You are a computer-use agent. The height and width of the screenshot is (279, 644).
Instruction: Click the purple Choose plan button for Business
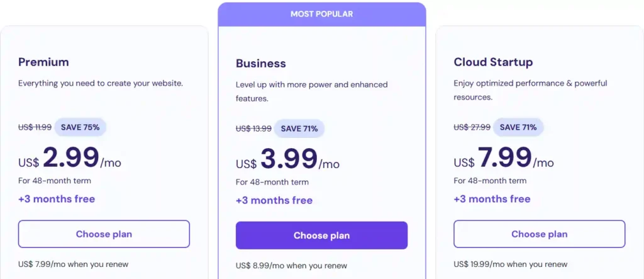(321, 236)
